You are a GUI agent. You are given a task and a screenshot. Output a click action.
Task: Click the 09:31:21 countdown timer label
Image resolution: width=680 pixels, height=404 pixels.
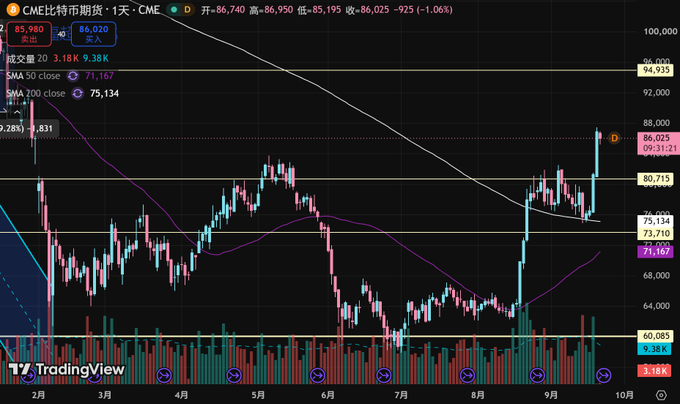coord(660,148)
